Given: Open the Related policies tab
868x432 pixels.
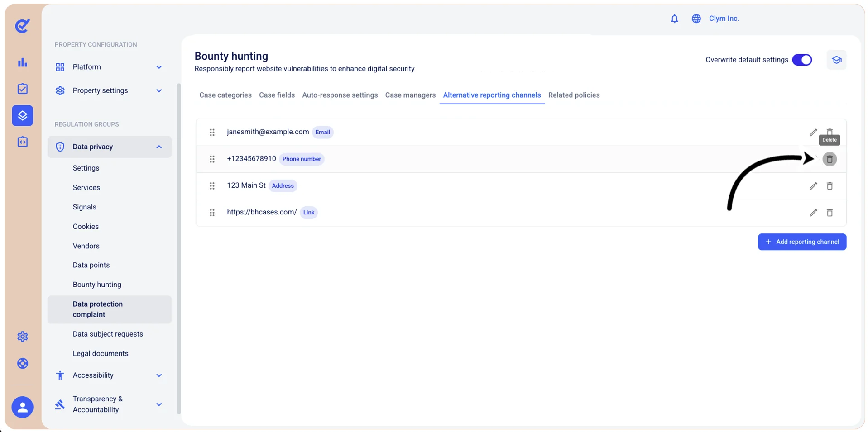Looking at the screenshot, I should tap(574, 95).
